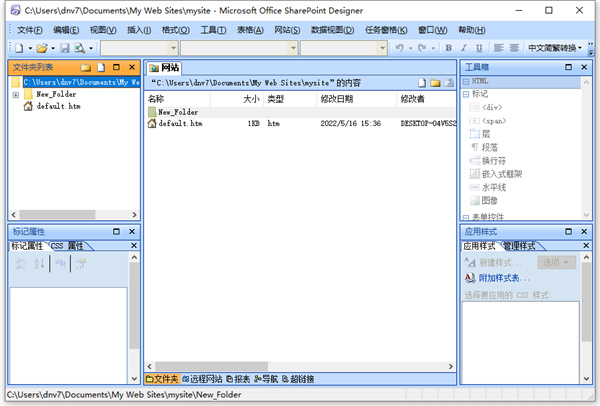
Task: Open the 选项 options dropdown button
Action: (x=556, y=263)
